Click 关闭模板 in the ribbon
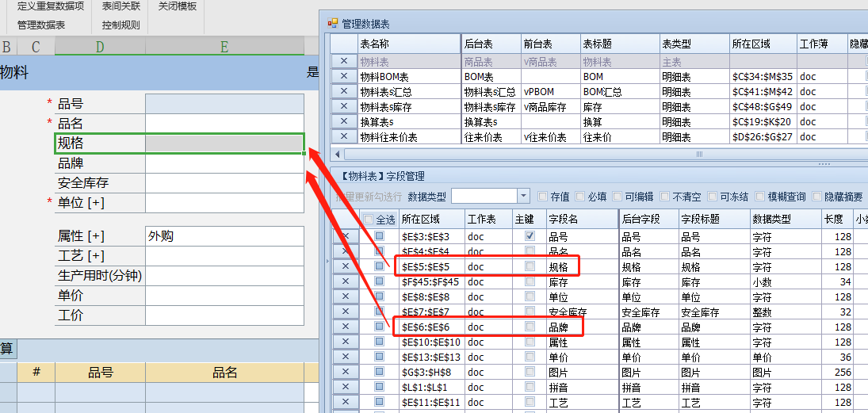The height and width of the screenshot is (413, 868). point(178,6)
